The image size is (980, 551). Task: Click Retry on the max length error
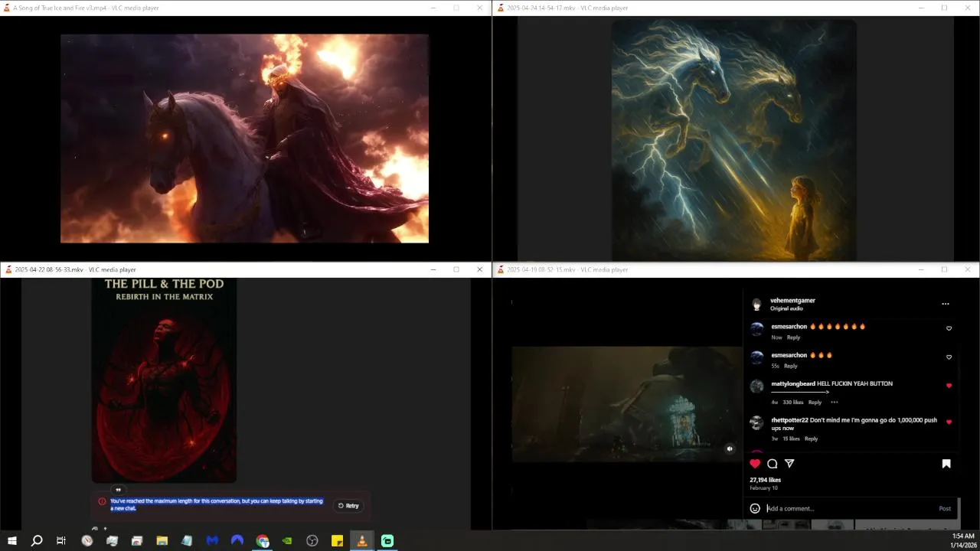348,505
